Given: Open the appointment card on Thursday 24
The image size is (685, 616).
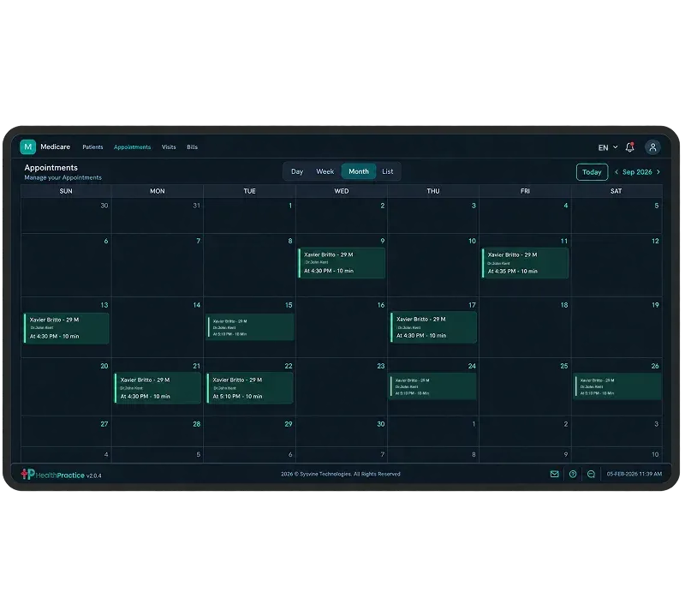Looking at the screenshot, I should coord(433,386).
